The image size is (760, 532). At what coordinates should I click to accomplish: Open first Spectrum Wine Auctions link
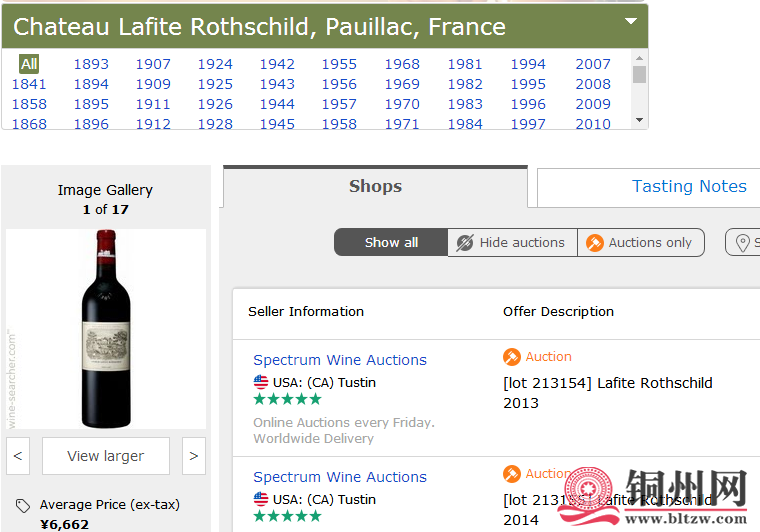[x=340, y=360]
